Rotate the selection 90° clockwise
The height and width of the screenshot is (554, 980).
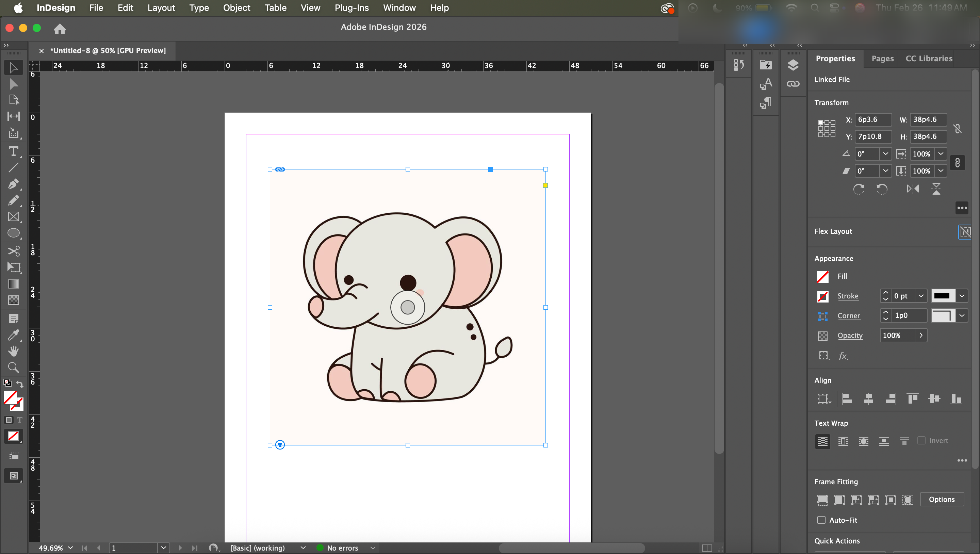(858, 189)
